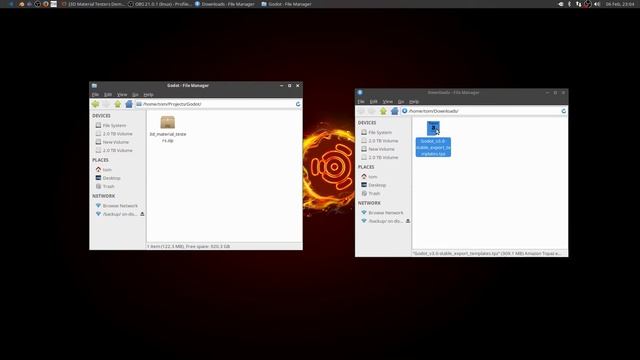This screenshot has width=640, height=360.
Task: Maximize the Godot File Manager window
Action: tap(289, 86)
